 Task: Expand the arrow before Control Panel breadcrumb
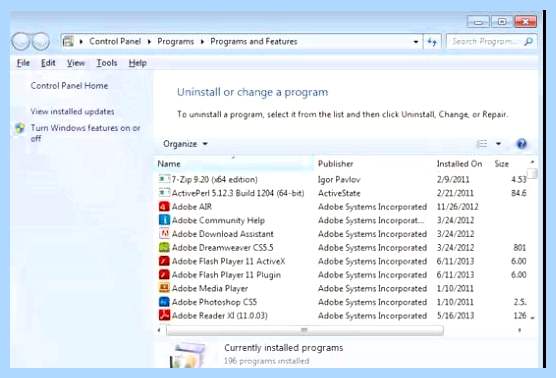pyautogui.click(x=81, y=42)
